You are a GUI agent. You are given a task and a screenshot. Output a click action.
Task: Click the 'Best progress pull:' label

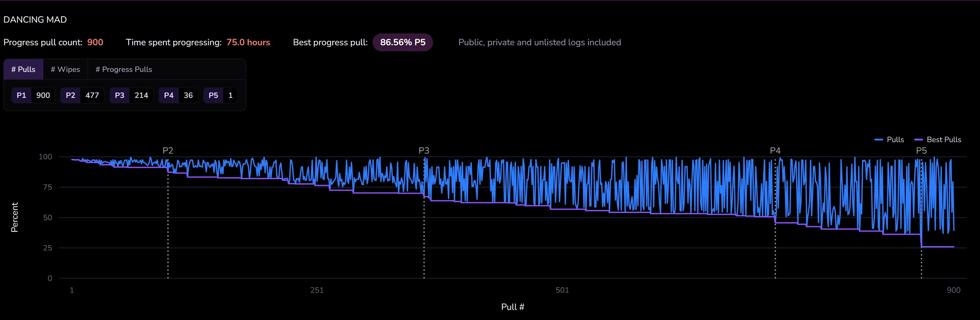coord(330,42)
